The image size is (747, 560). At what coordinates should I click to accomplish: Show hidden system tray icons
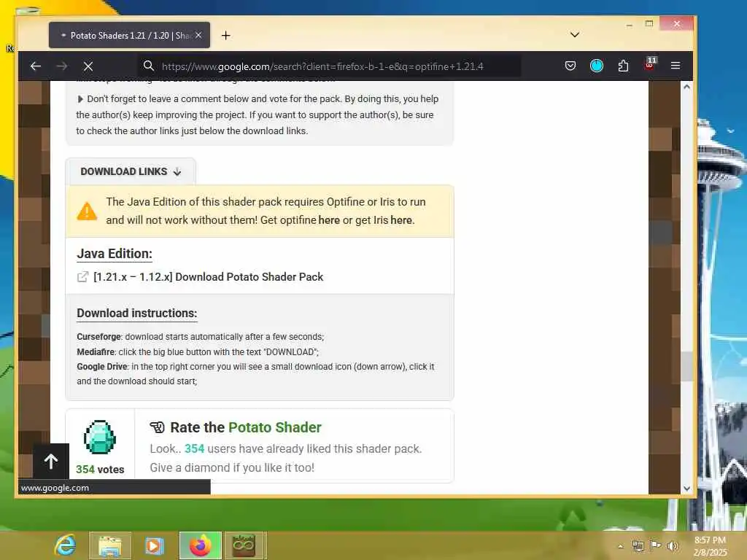click(620, 546)
